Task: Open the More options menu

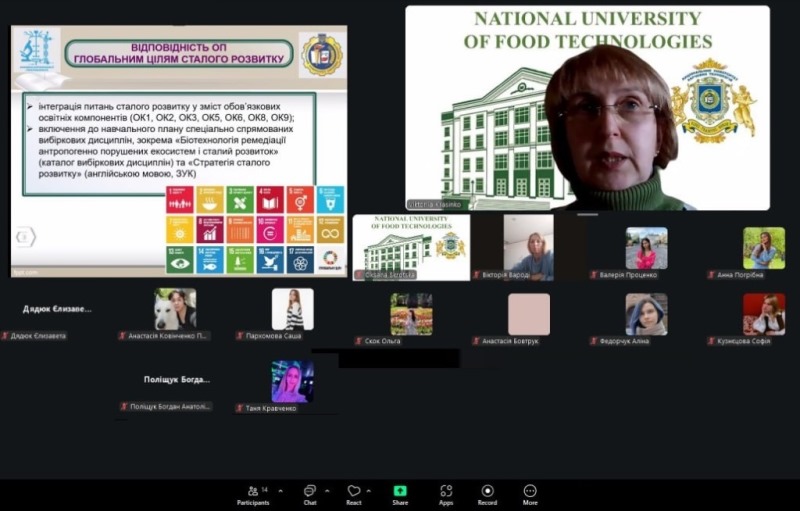Action: (x=530, y=495)
